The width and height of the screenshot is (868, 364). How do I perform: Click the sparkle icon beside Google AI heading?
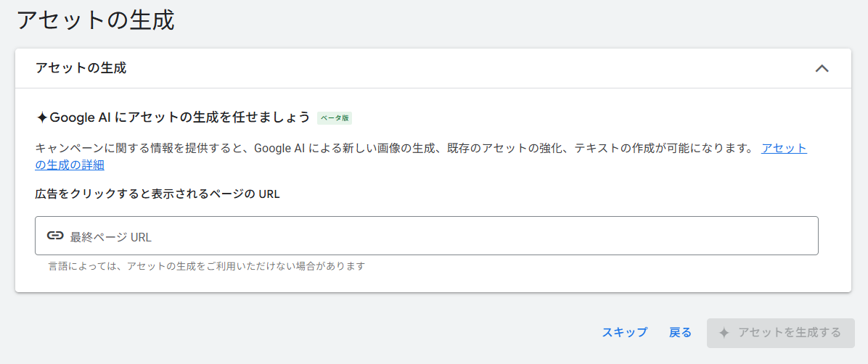(x=42, y=117)
